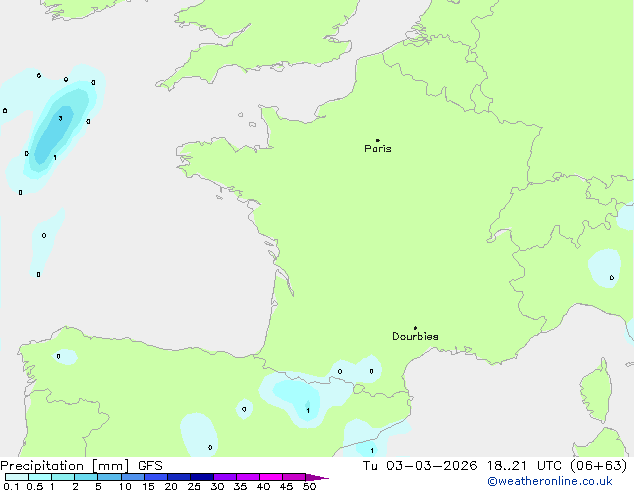Click the '0.1' legend value
The image size is (634, 490).
11,486
